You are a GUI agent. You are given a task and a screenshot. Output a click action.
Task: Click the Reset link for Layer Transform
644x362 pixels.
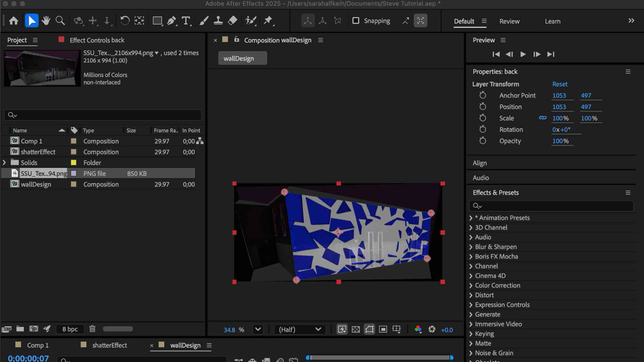click(559, 84)
